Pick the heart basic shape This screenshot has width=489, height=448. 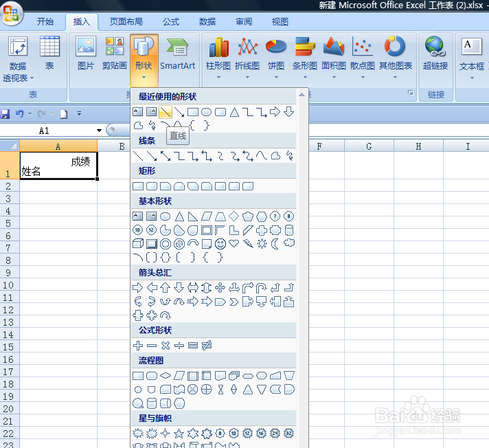tap(234, 243)
